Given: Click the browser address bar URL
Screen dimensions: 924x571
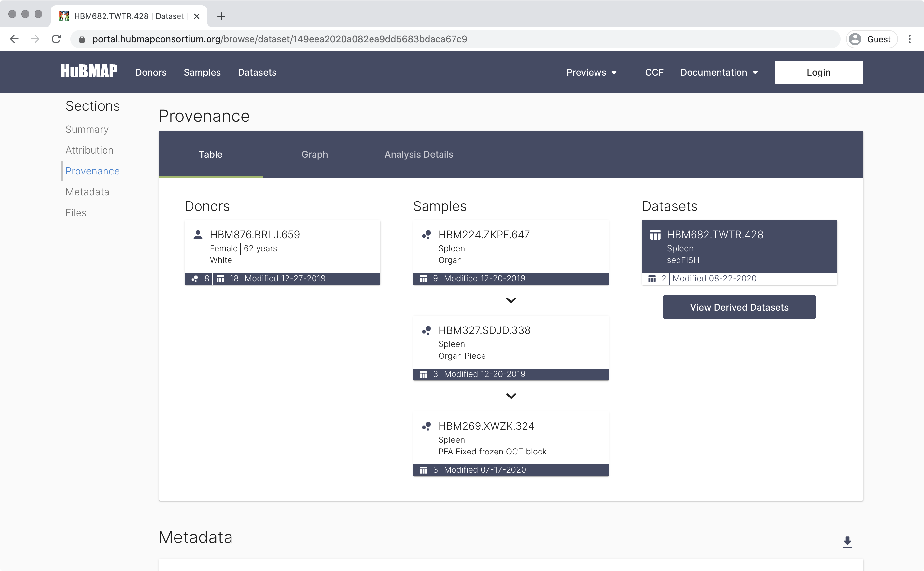Looking at the screenshot, I should tap(279, 39).
